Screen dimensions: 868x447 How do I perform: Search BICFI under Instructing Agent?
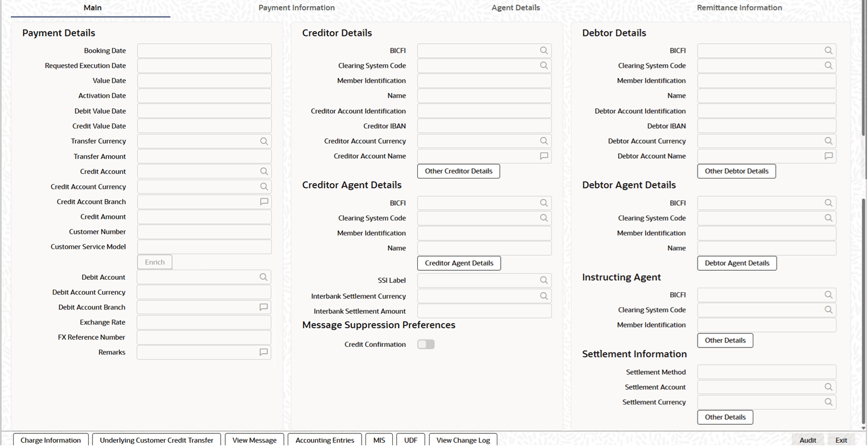pos(828,295)
